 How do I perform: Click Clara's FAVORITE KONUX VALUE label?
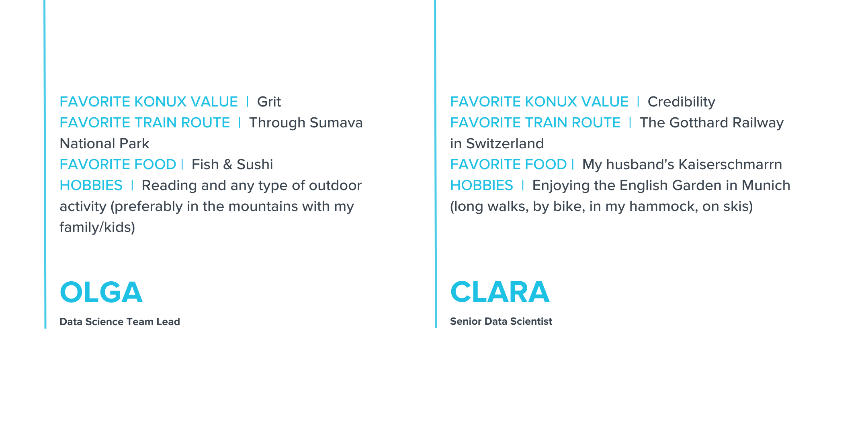pyautogui.click(x=539, y=102)
